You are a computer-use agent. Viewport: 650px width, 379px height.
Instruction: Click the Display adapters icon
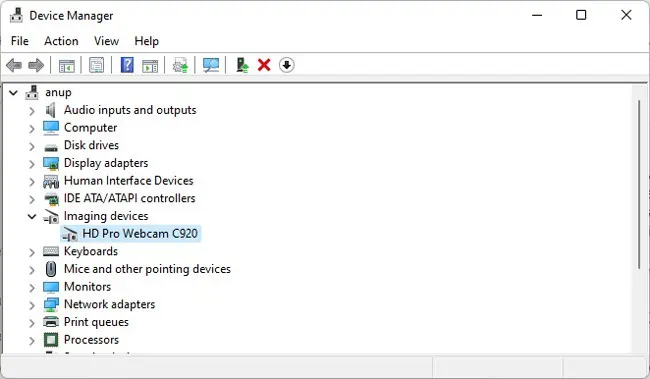(x=51, y=163)
